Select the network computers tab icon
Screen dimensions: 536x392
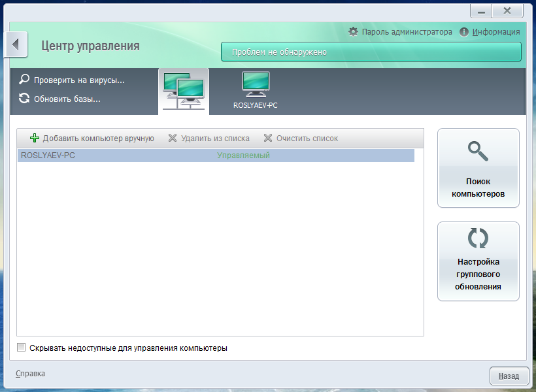coord(184,91)
